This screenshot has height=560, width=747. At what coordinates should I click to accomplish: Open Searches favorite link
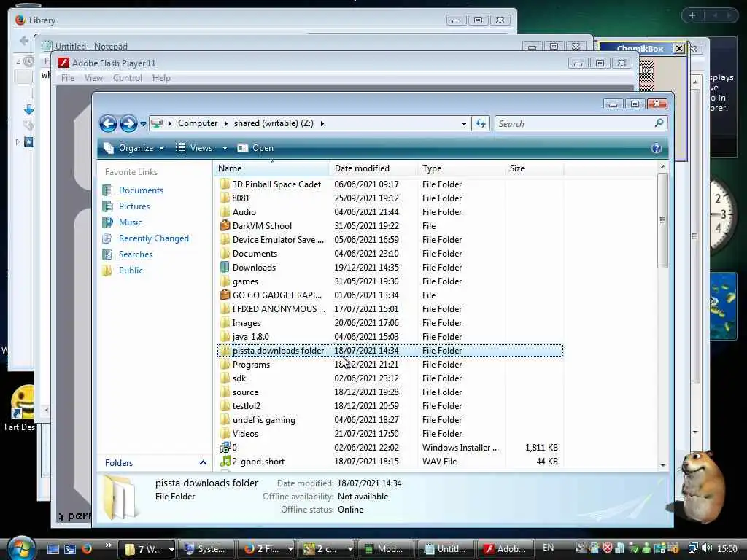(135, 254)
